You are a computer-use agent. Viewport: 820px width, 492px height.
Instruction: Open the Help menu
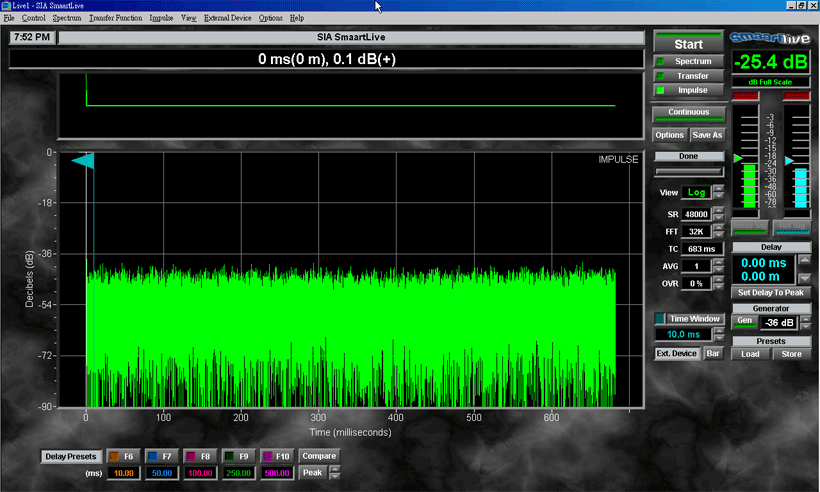tap(297, 18)
